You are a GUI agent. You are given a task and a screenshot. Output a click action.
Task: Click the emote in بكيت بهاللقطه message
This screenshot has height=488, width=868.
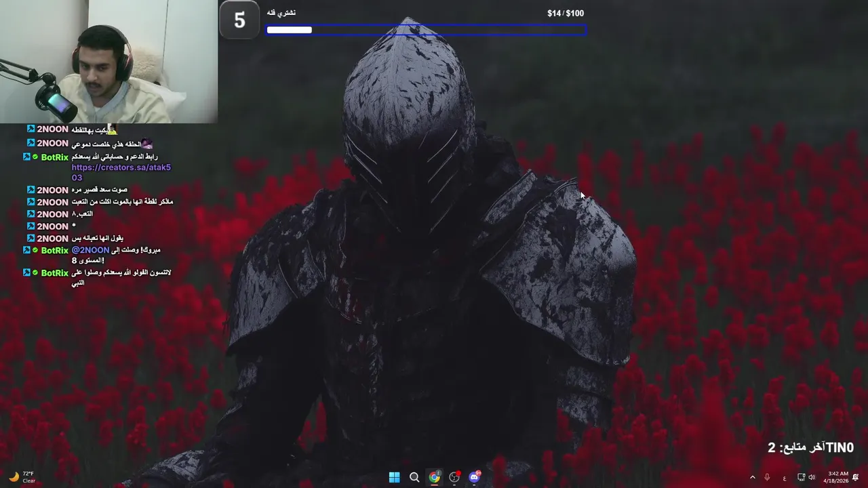112,129
